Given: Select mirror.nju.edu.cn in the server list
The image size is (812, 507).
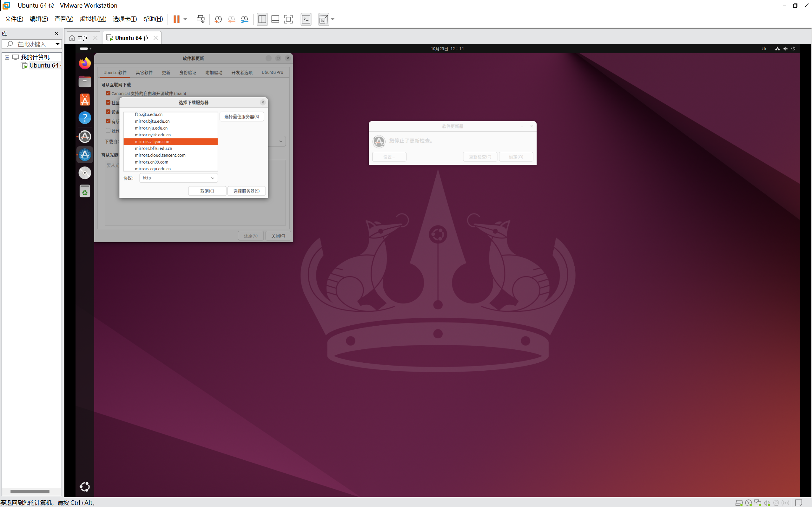Looking at the screenshot, I should coord(170,128).
